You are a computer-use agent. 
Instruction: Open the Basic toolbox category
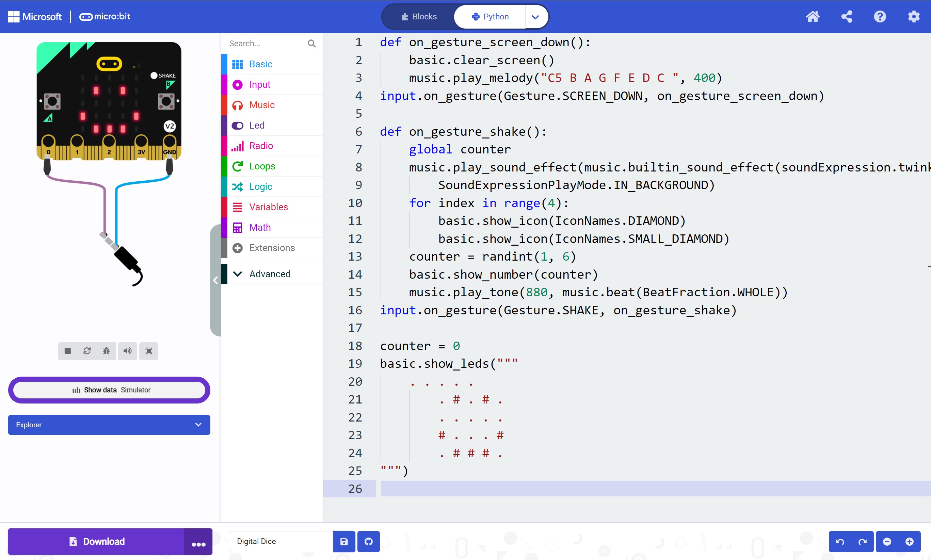pyautogui.click(x=272, y=64)
